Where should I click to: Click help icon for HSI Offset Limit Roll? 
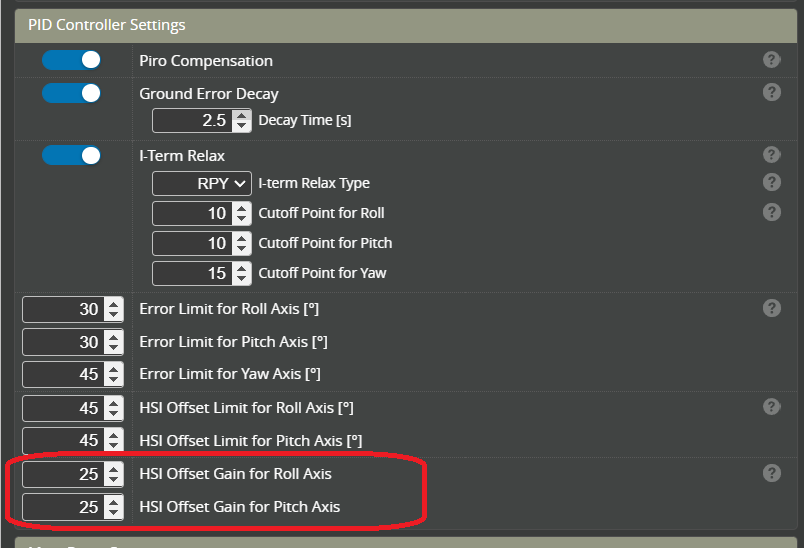771,407
